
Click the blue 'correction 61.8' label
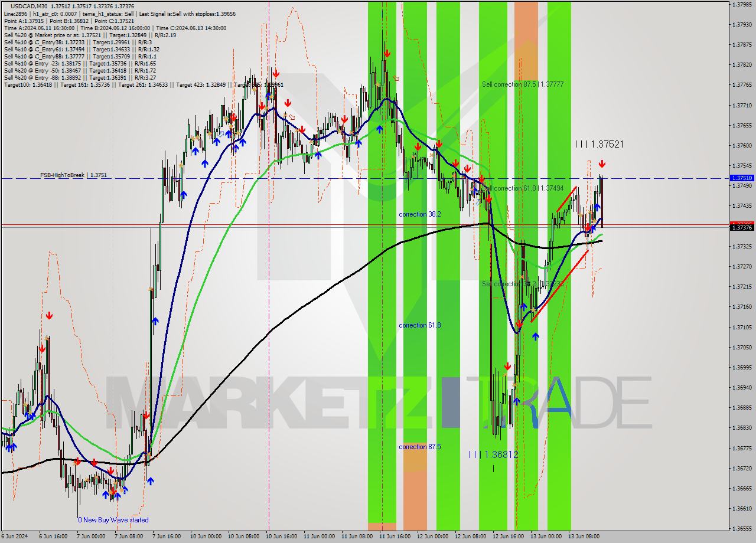(419, 325)
